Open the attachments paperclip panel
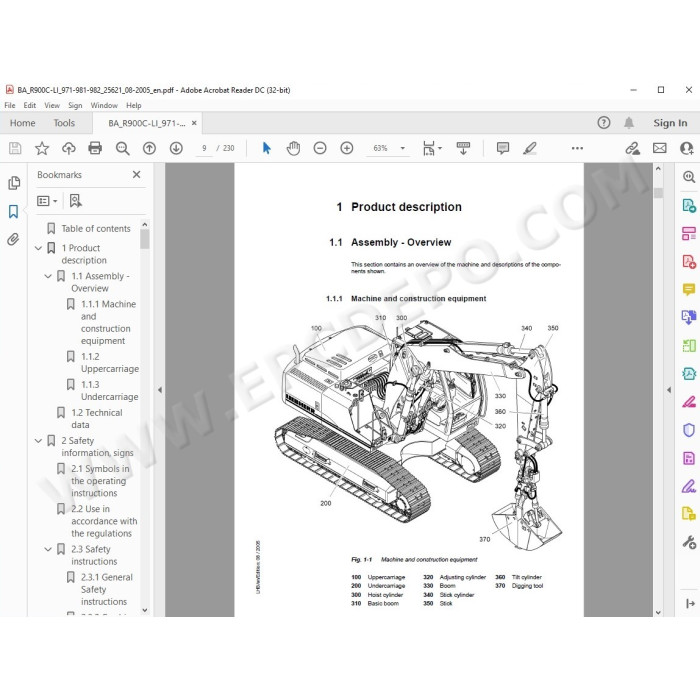This screenshot has height=700, width=700. 13,239
